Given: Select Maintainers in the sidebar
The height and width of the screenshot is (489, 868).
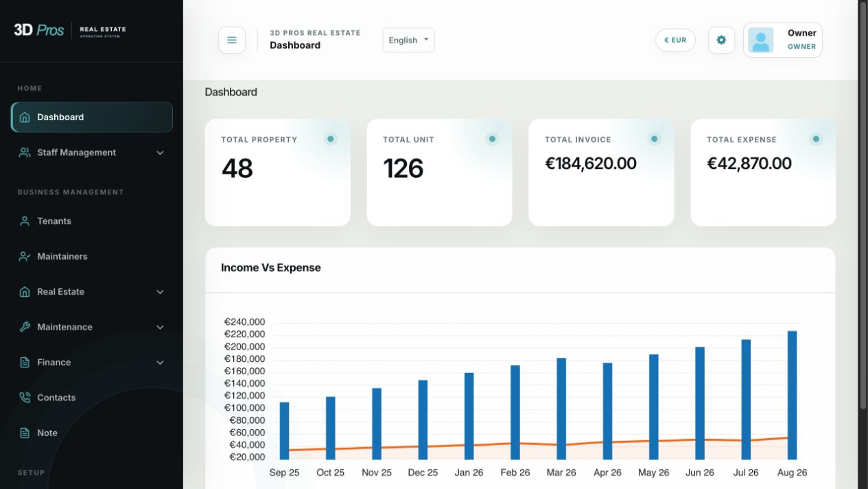Looking at the screenshot, I should (92, 256).
